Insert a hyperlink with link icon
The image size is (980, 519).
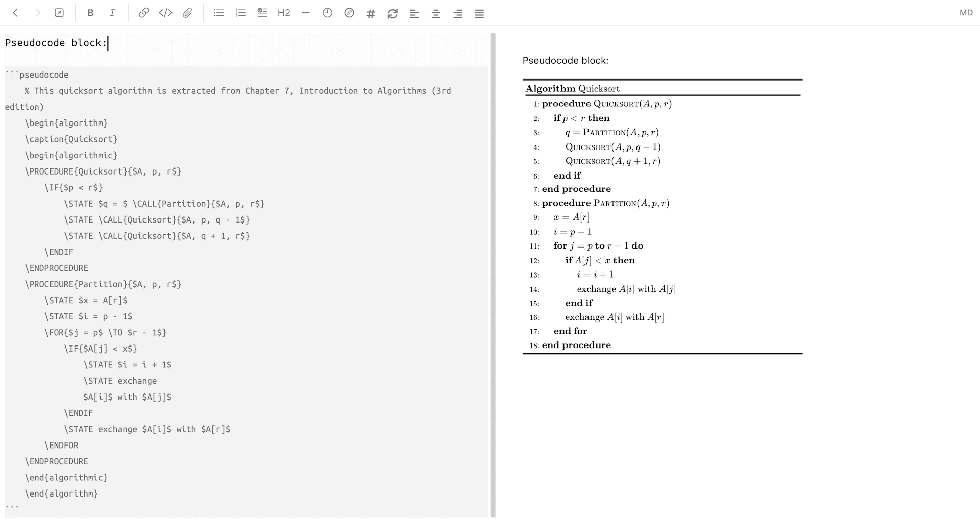144,13
